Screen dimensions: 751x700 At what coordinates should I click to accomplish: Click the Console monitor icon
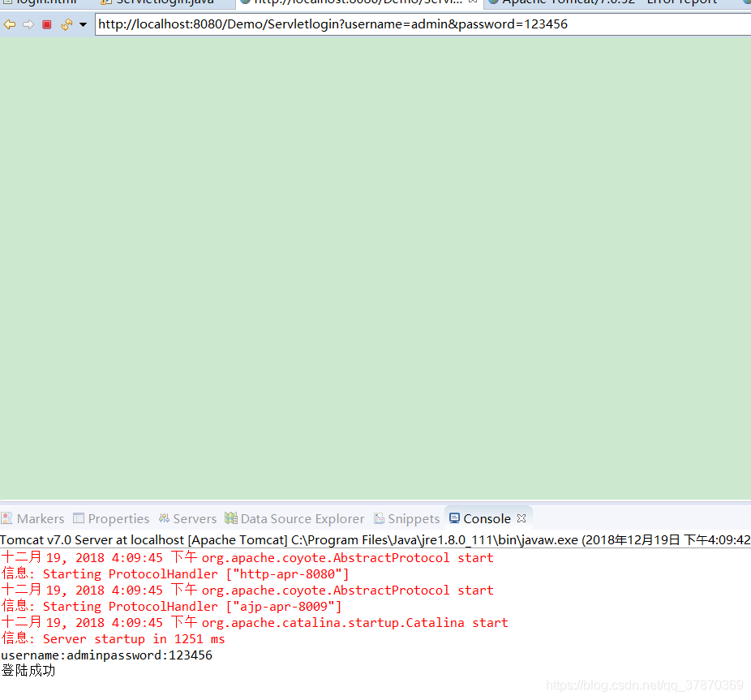454,518
